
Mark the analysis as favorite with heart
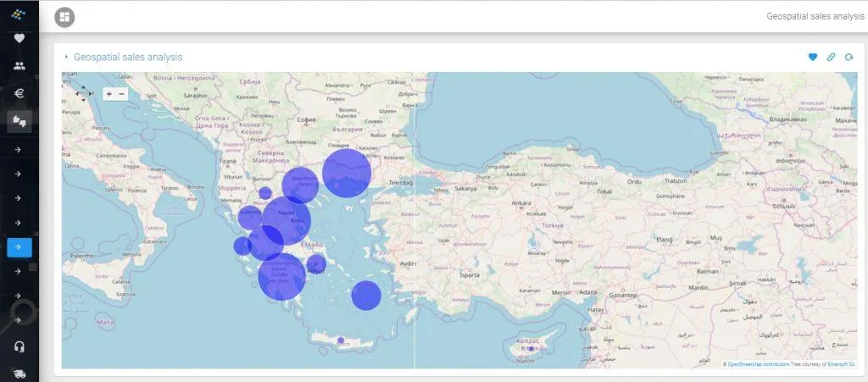(813, 57)
